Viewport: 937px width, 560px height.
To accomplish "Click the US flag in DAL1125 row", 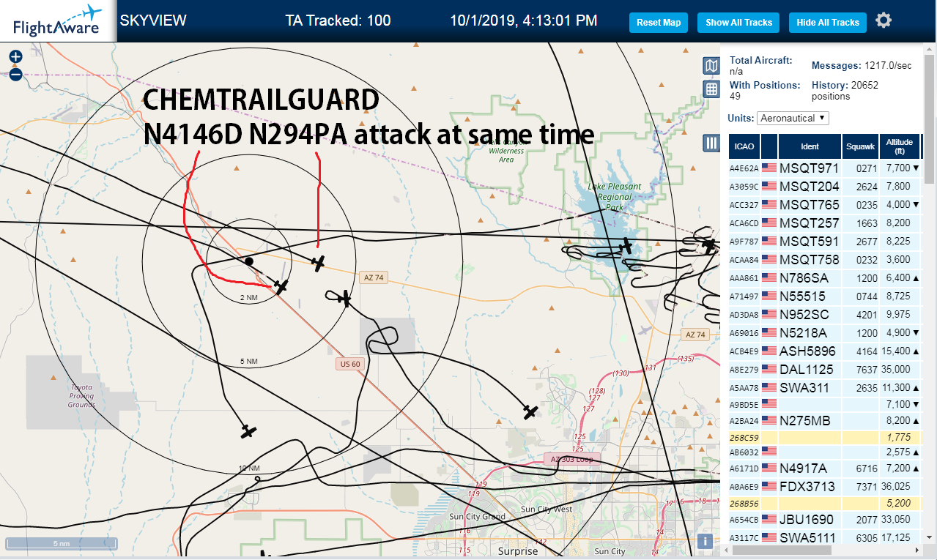I will tap(769, 370).
